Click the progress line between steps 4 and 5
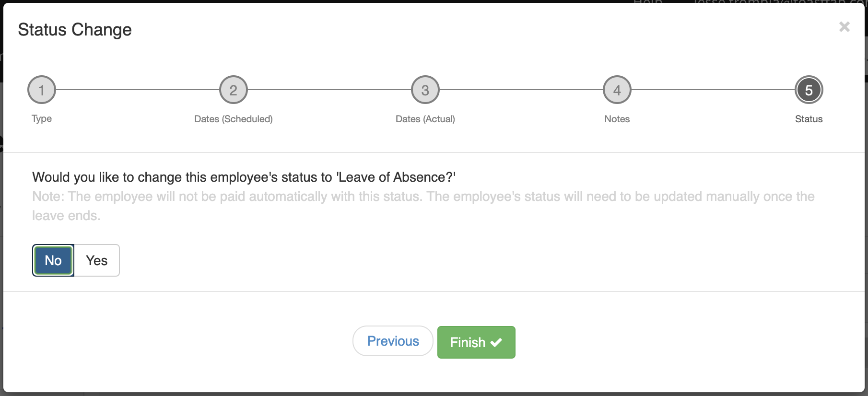The width and height of the screenshot is (868, 396). pyautogui.click(x=713, y=90)
